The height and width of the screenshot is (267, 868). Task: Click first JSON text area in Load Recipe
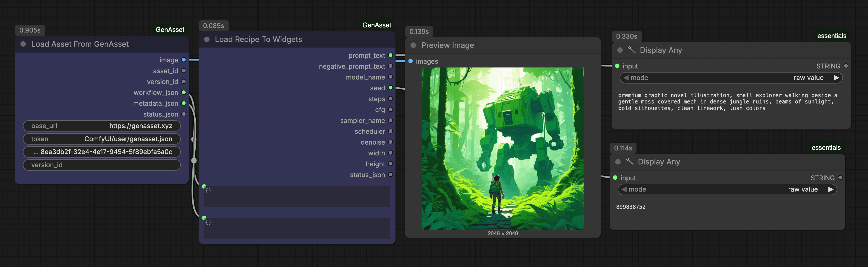point(297,197)
